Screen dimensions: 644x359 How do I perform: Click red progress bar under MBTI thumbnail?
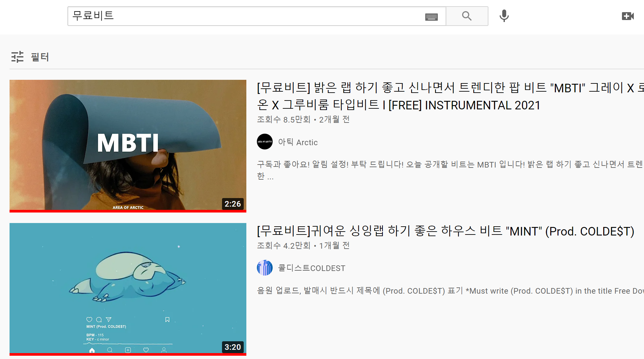tap(128, 211)
